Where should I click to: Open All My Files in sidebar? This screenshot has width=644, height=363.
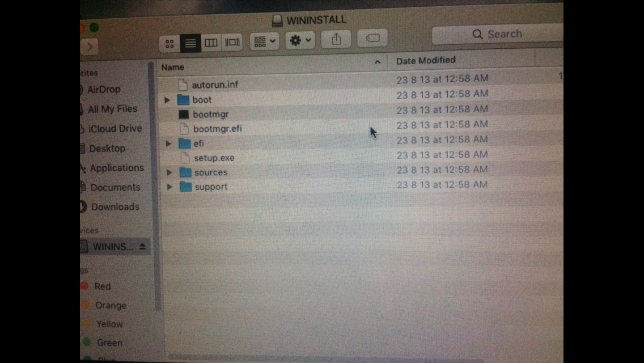(x=112, y=109)
